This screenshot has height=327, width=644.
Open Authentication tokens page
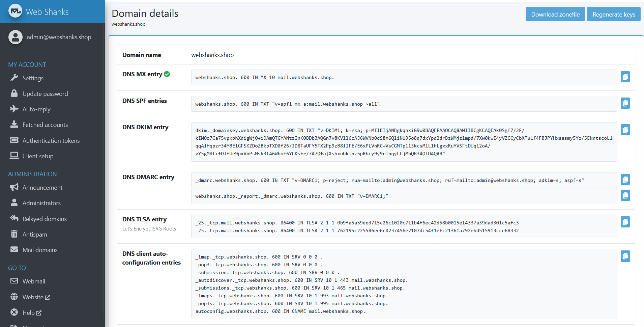[x=51, y=141]
